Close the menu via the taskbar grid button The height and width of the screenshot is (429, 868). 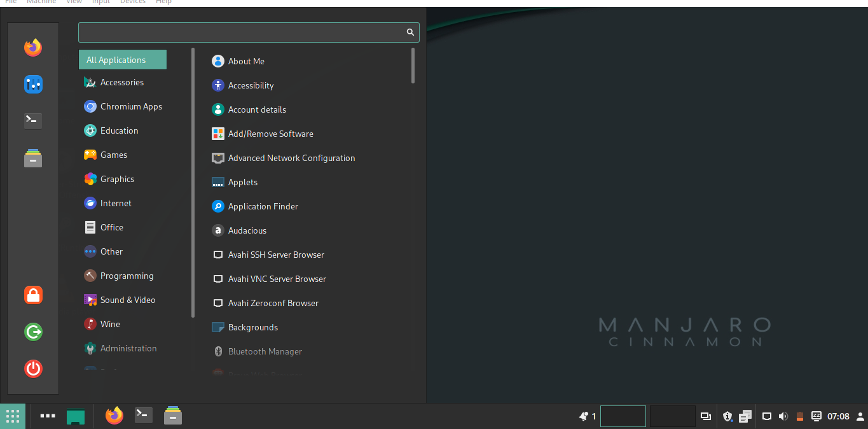coord(13,416)
